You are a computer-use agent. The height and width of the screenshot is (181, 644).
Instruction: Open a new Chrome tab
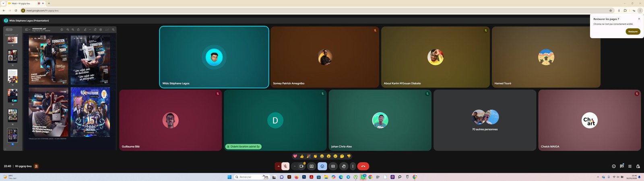pos(49,3)
